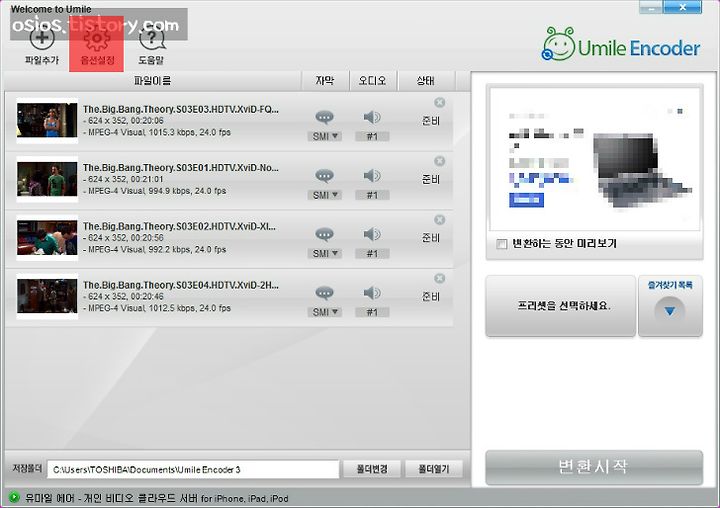Click subtitle bubble icon for S03E03 row

(x=324, y=118)
